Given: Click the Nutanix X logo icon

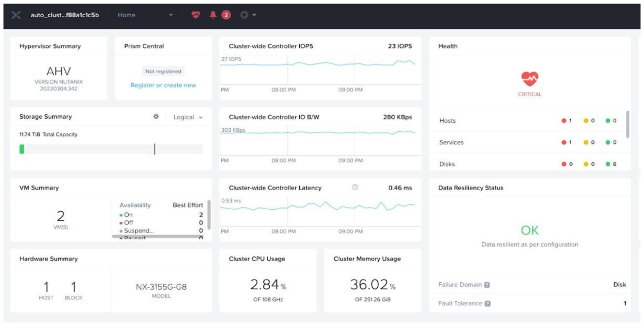Looking at the screenshot, I should (x=16, y=15).
